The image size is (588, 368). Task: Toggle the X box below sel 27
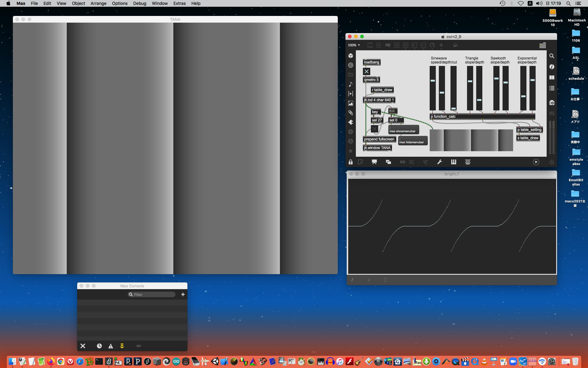point(375,129)
